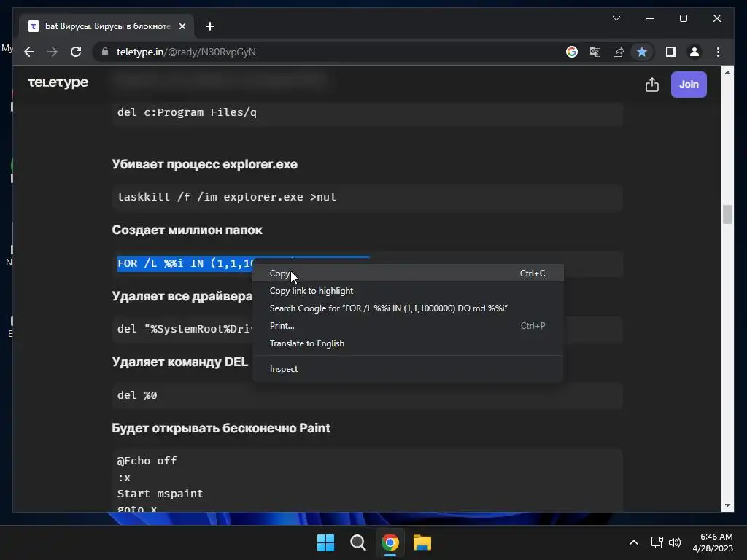The height and width of the screenshot is (560, 747).
Task: Open the Google icon in address bar
Action: (x=572, y=52)
